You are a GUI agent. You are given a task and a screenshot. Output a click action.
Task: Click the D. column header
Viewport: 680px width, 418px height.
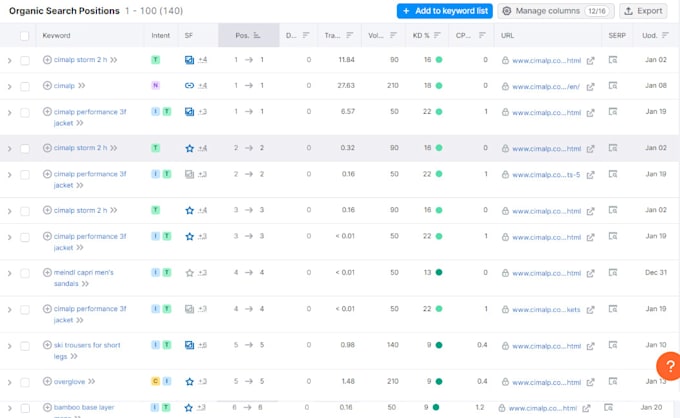pos(291,36)
